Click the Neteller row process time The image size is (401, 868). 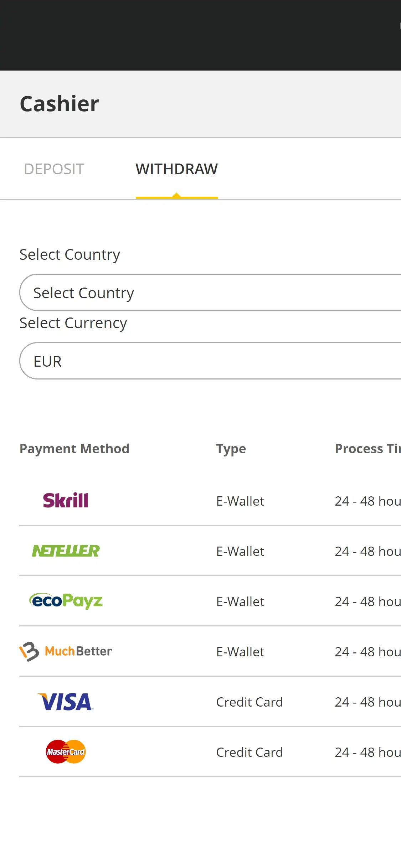[x=367, y=552]
